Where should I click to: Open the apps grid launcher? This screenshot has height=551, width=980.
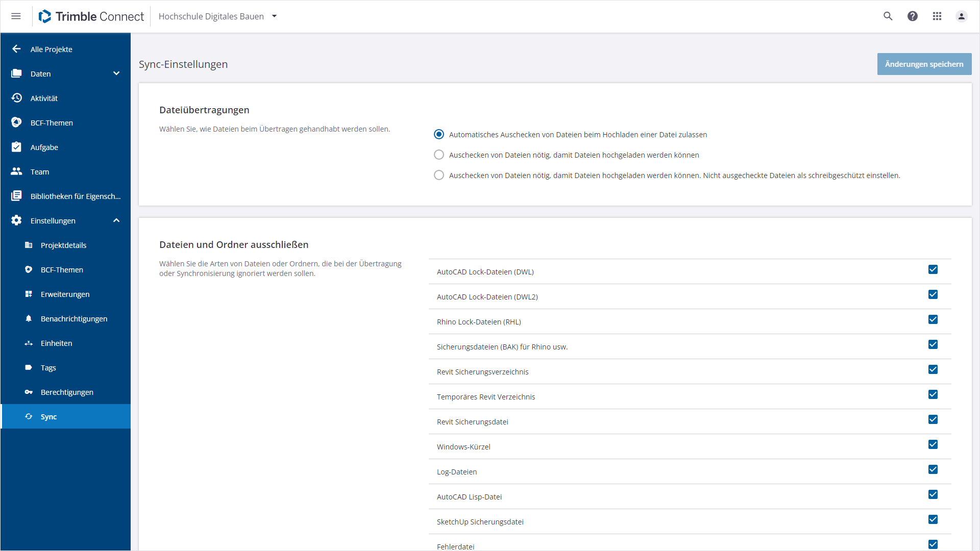937,16
